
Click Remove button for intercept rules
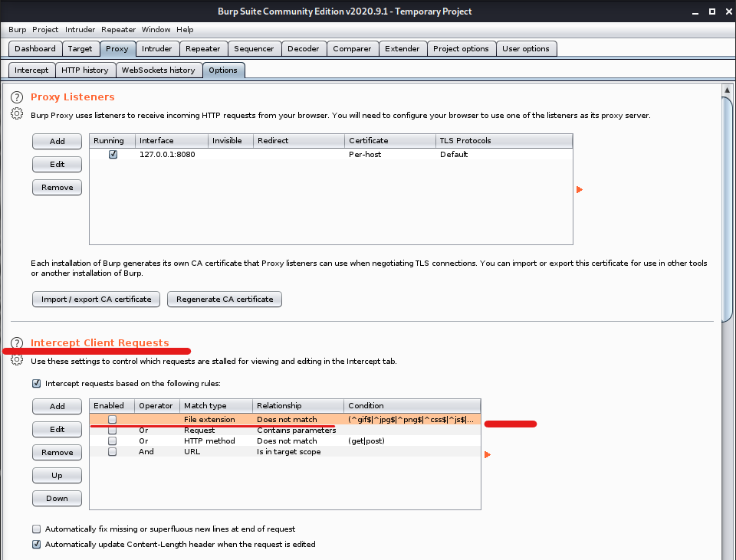58,452
